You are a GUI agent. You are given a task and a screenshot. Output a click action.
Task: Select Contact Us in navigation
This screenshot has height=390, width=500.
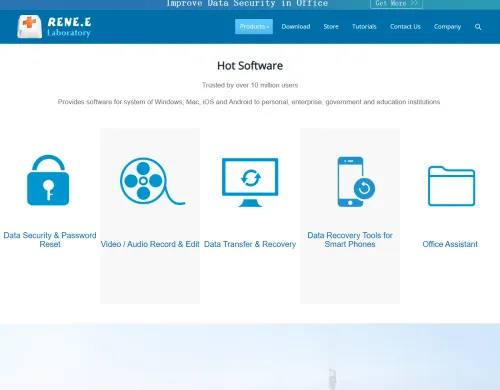point(405,27)
